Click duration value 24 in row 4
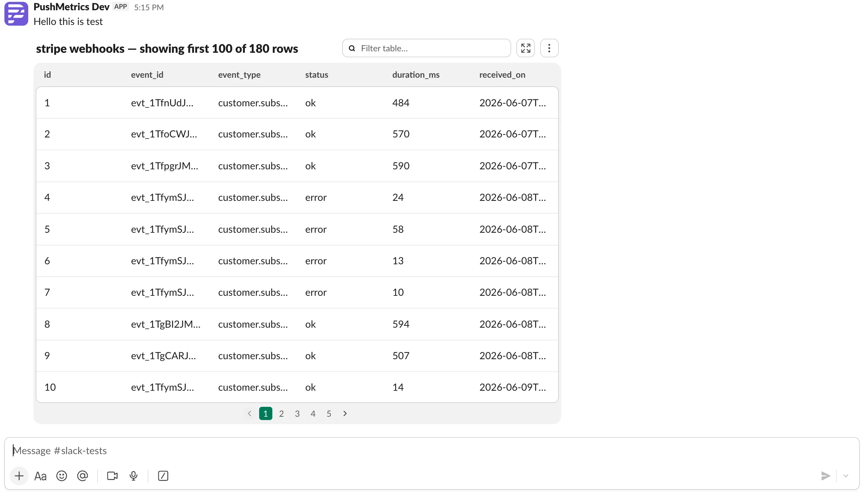This screenshot has width=868, height=497. tap(398, 198)
